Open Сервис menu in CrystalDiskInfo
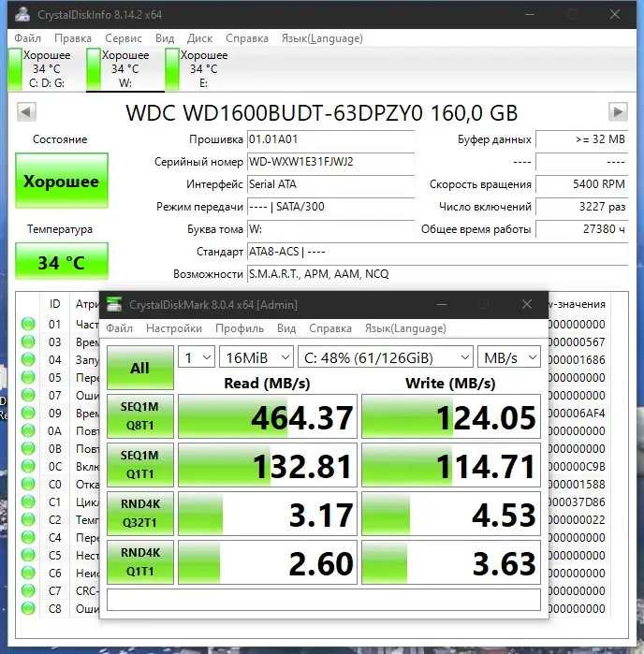This screenshot has width=644, height=654. point(124,38)
